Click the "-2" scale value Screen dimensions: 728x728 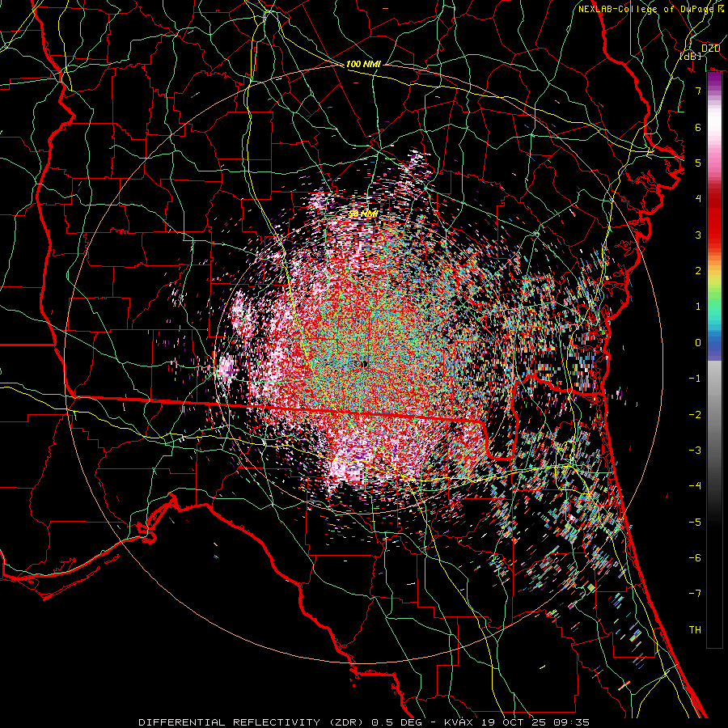click(695, 415)
